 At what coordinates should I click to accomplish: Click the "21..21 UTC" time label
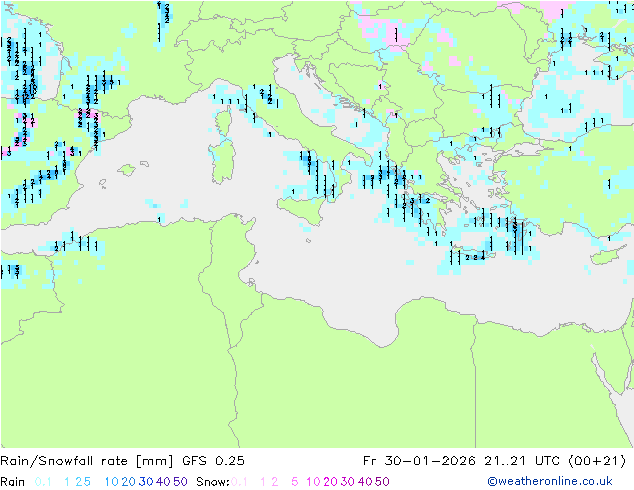point(523,461)
